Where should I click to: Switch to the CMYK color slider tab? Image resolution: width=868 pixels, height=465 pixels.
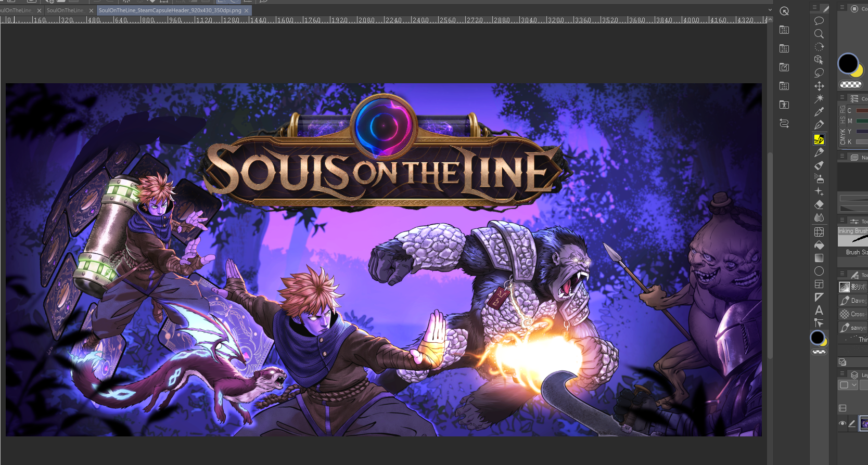coord(843,137)
